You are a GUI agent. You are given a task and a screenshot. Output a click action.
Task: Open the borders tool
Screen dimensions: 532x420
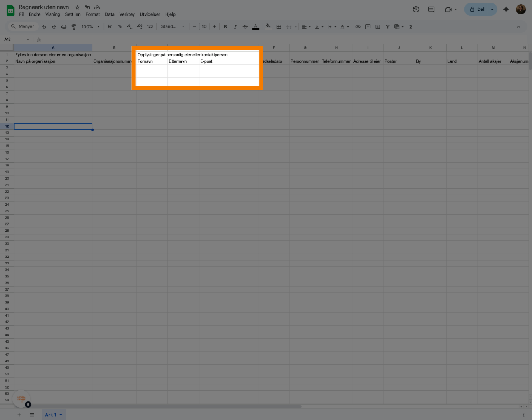click(x=279, y=26)
